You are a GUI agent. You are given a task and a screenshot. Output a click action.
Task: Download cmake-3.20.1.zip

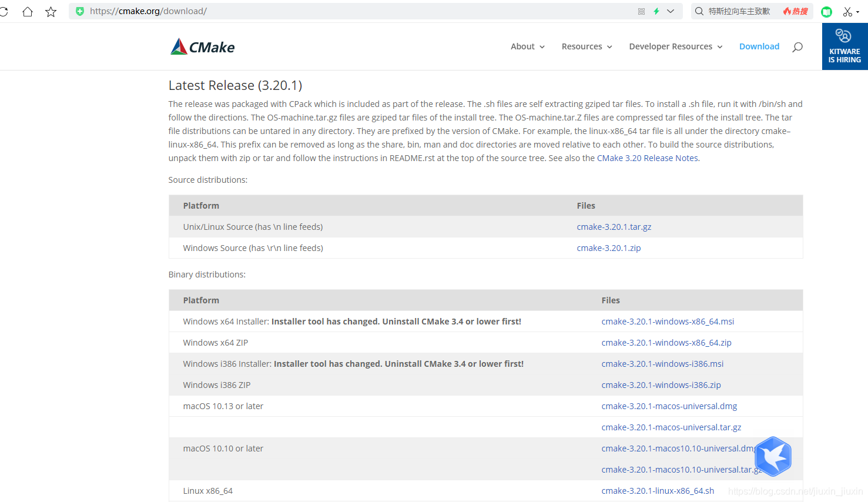click(609, 248)
